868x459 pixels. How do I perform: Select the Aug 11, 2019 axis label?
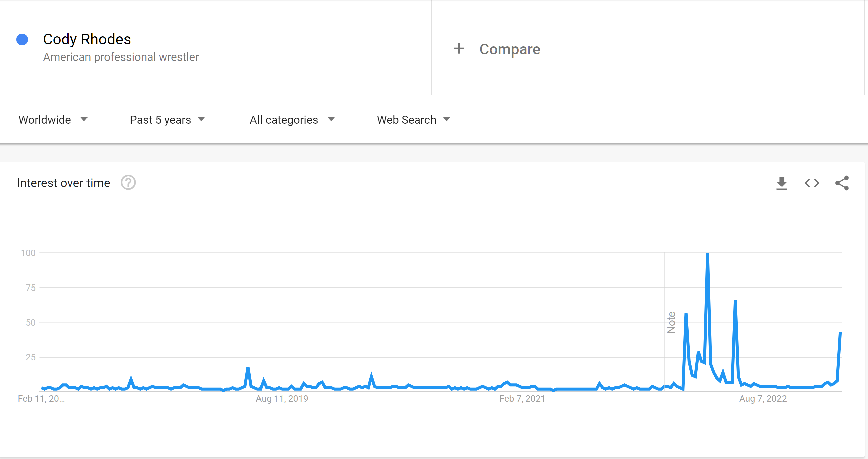[x=282, y=398]
